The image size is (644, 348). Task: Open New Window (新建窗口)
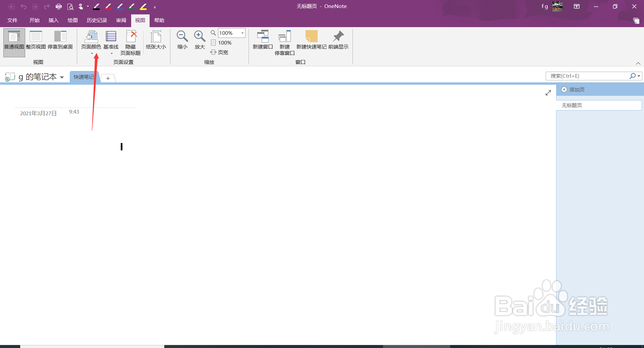click(263, 40)
